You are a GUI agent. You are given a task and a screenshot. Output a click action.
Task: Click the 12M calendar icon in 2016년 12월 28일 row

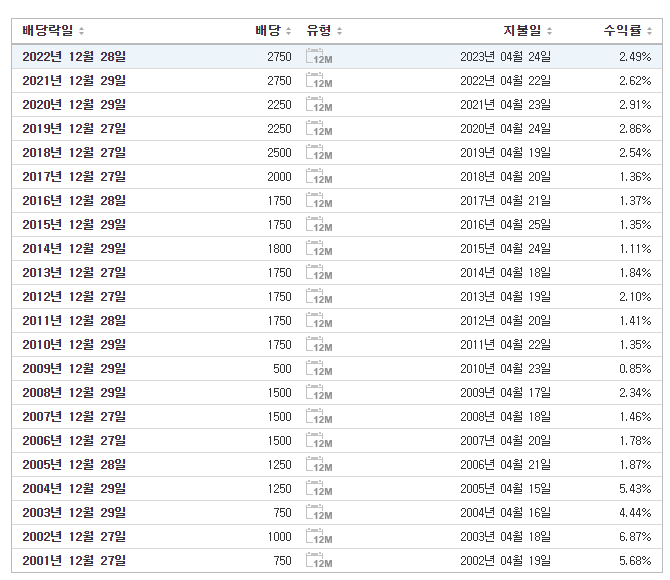319,200
